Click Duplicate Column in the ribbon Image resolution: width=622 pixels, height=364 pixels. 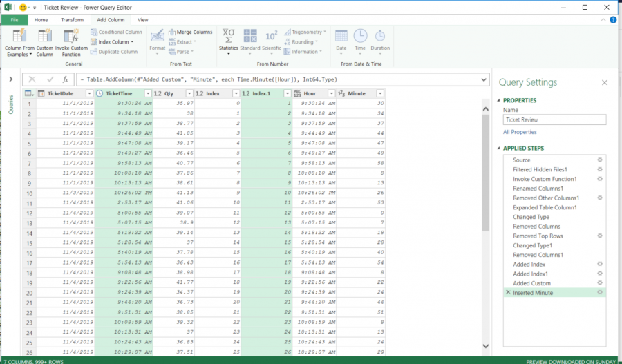114,52
